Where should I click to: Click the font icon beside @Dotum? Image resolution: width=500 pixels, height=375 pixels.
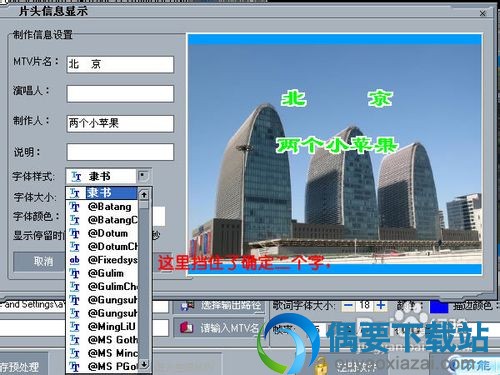(x=75, y=234)
